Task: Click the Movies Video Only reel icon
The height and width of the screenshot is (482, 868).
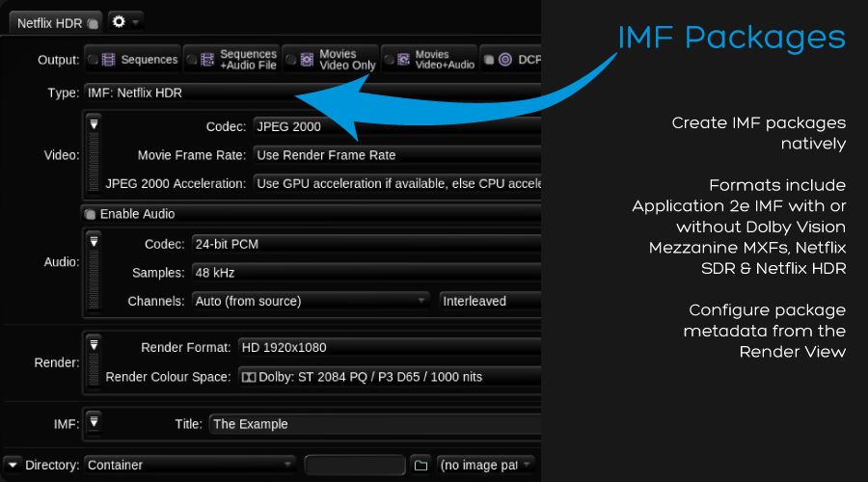Action: [307, 60]
